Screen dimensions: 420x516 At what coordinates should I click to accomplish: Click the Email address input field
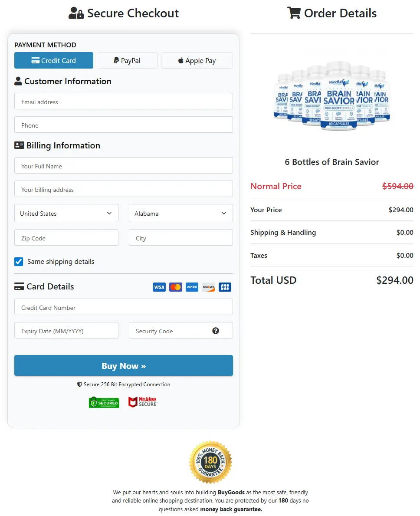coord(123,102)
